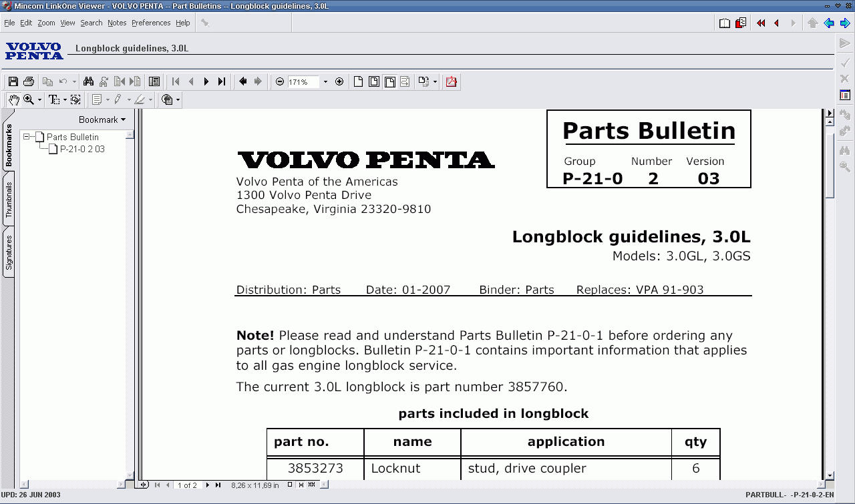Viewport: 855px width, 504px height.
Task: Save a copy with the floppy disk icon
Action: coord(13,81)
